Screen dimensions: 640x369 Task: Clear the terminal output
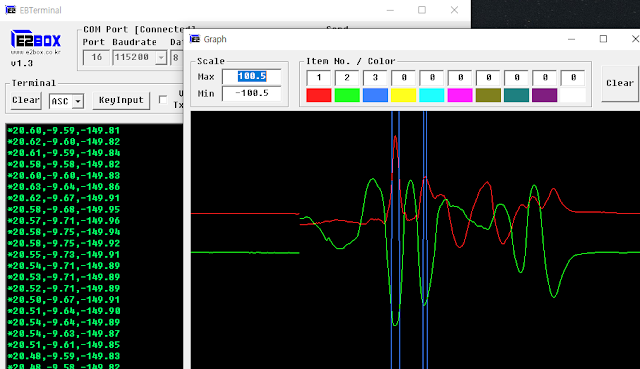tap(26, 100)
